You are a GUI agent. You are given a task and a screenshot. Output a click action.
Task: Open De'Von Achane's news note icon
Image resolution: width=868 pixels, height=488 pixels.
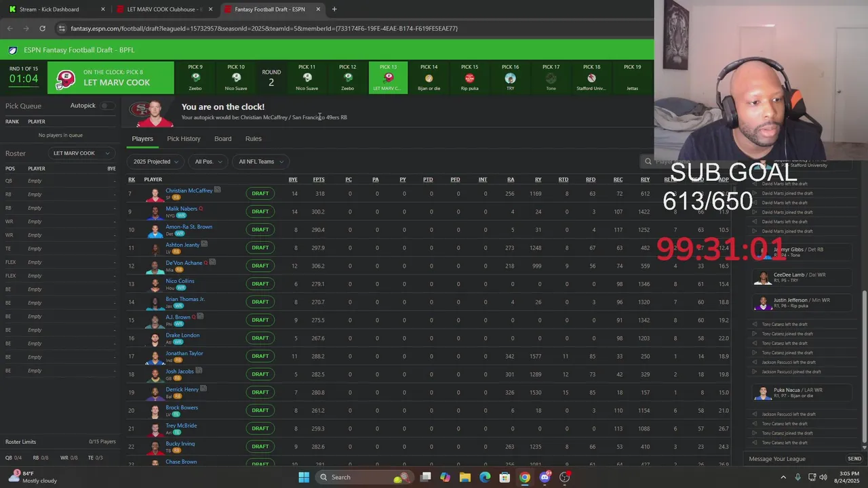pyautogui.click(x=212, y=262)
